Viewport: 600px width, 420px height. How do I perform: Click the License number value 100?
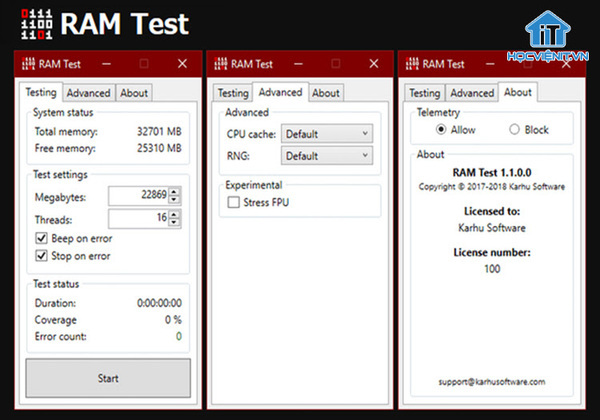[x=492, y=269]
